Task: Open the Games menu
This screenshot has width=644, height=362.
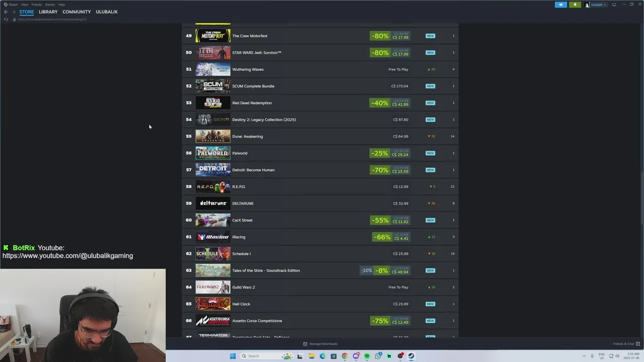Action: pos(50,5)
